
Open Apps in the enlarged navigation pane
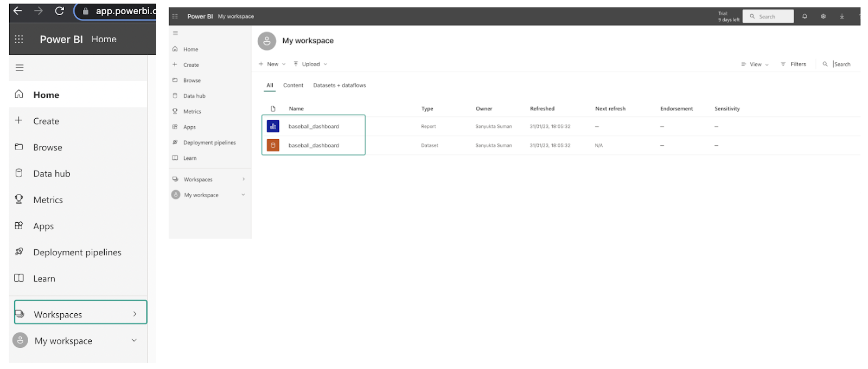(78, 226)
